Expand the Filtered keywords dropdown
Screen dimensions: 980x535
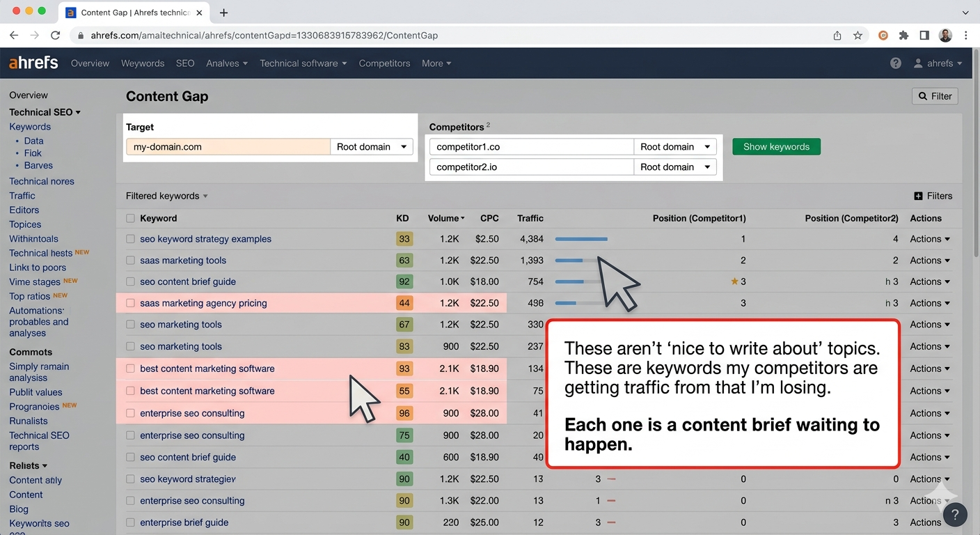coord(167,196)
